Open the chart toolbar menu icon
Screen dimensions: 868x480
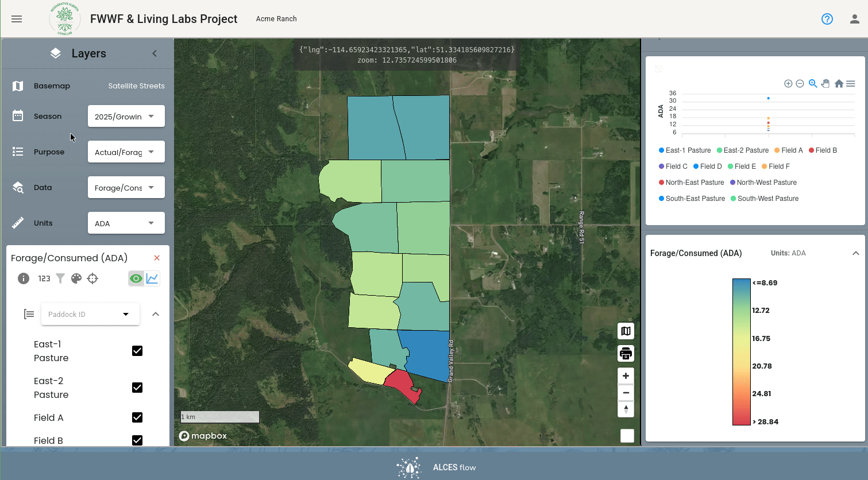(x=851, y=84)
